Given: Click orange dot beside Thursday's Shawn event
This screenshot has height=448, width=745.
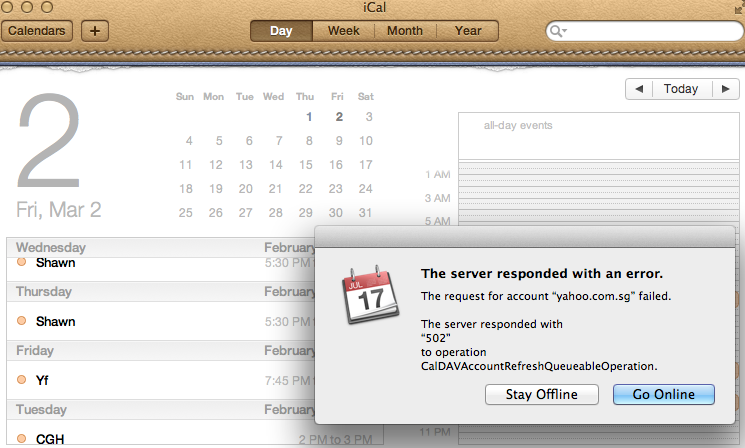Looking at the screenshot, I should click(21, 321).
